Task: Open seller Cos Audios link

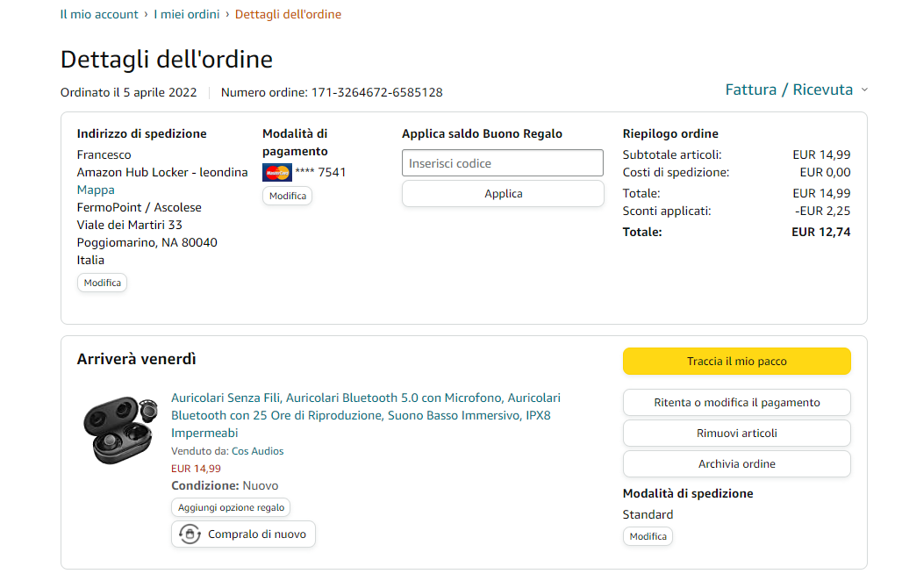Action: (x=257, y=451)
